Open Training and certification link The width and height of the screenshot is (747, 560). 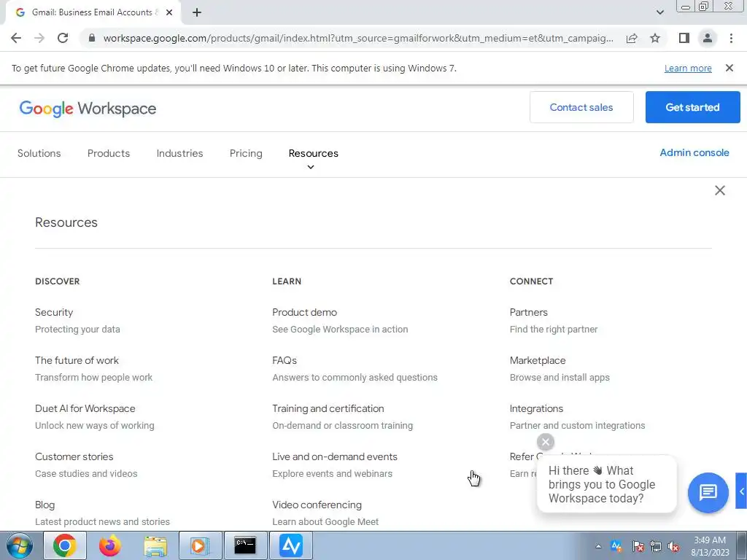click(328, 408)
